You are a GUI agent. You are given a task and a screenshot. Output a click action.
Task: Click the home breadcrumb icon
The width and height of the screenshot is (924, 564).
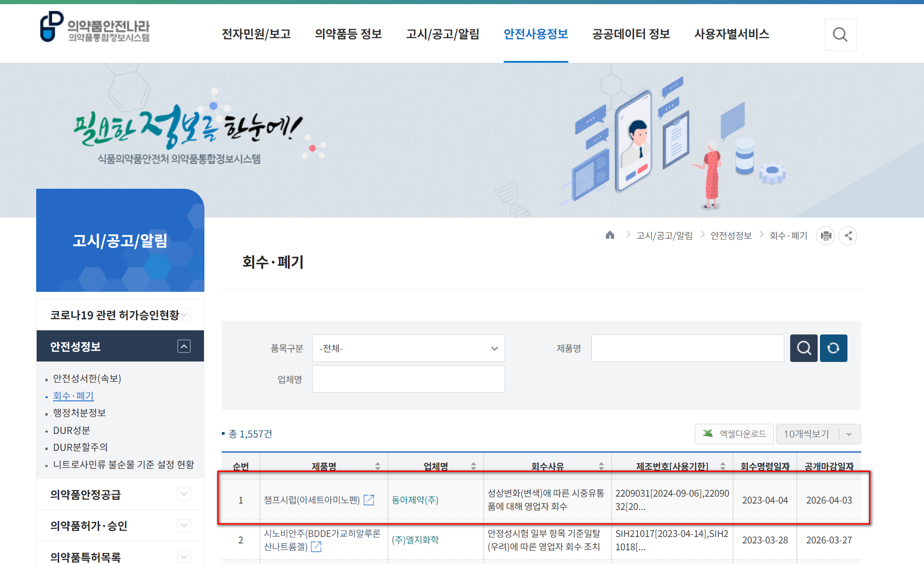(610, 235)
